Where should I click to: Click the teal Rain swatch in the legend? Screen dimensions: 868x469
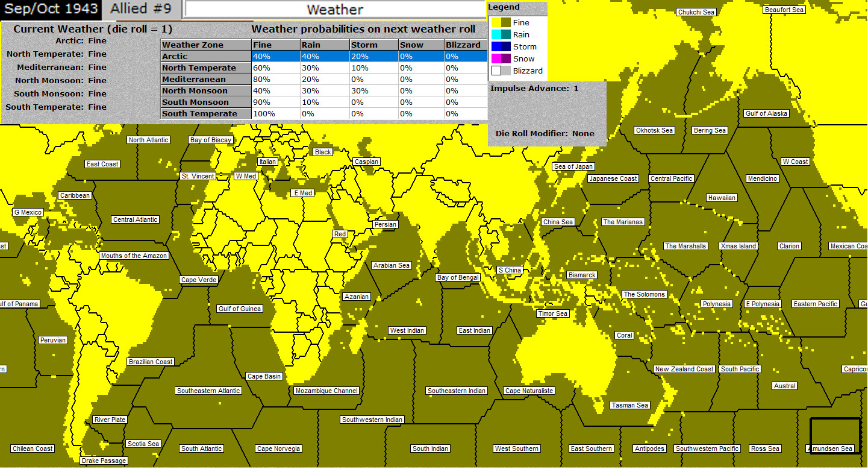(505, 34)
